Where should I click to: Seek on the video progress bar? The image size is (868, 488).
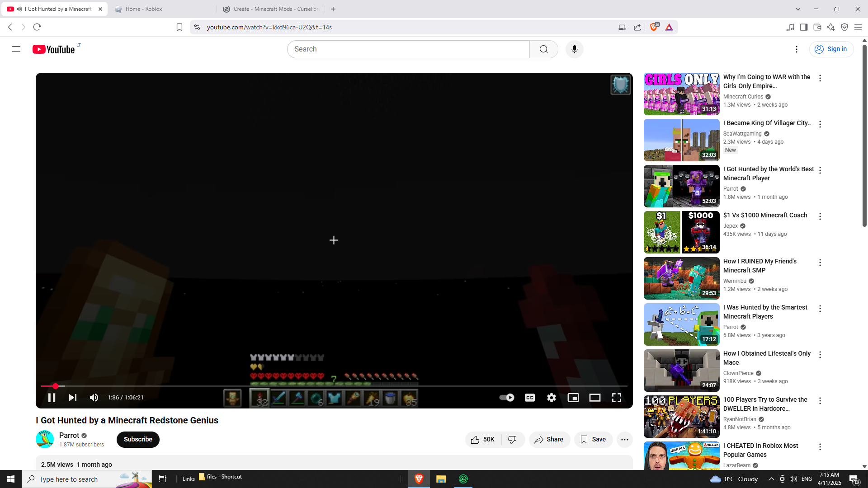click(316, 386)
